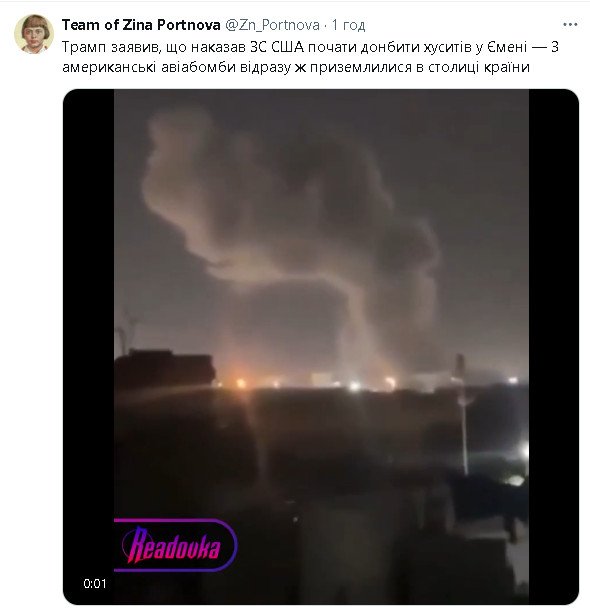Play the embedded explosion video
Image resolution: width=590 pixels, height=611 pixels.
click(321, 347)
